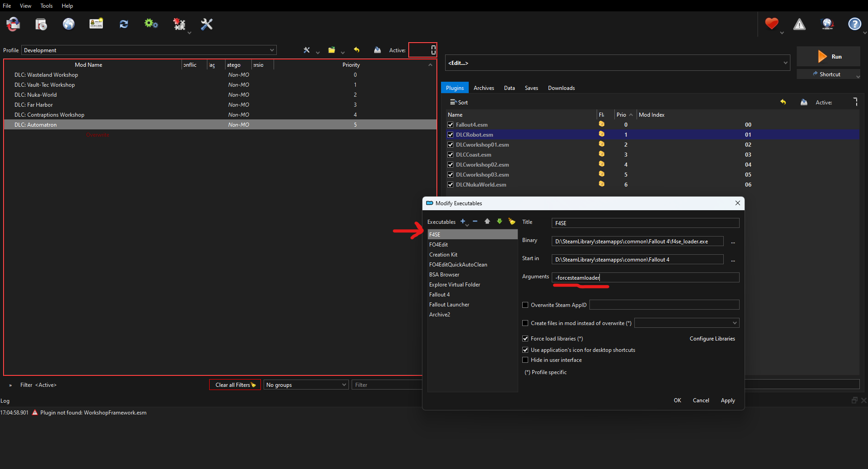This screenshot has width=868, height=469.
Task: Click create backup icon above mod list
Action: [x=377, y=50]
